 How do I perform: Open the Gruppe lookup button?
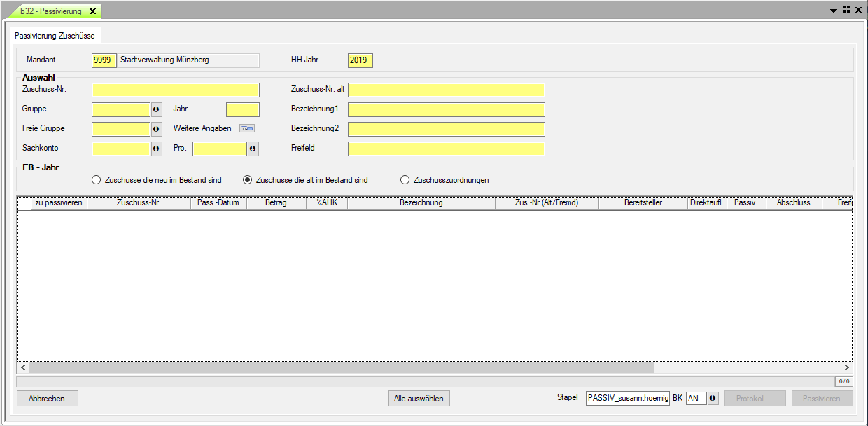156,109
